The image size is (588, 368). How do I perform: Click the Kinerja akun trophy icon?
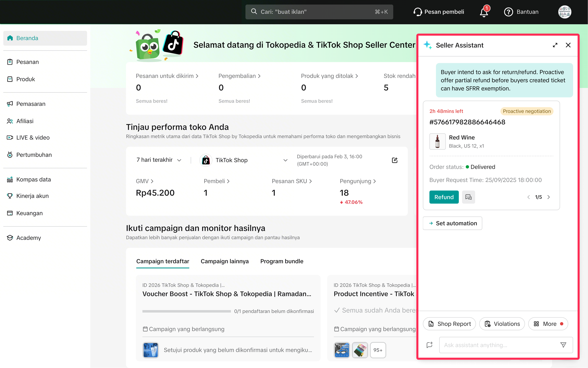tap(10, 196)
